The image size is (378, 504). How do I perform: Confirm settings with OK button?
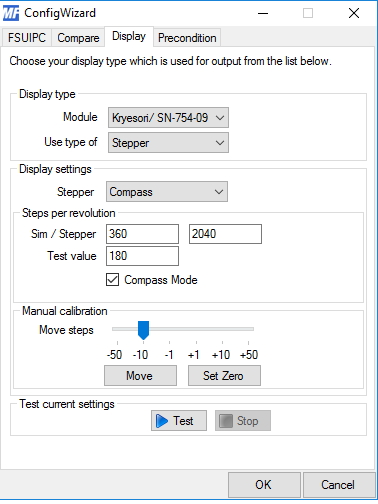click(264, 485)
